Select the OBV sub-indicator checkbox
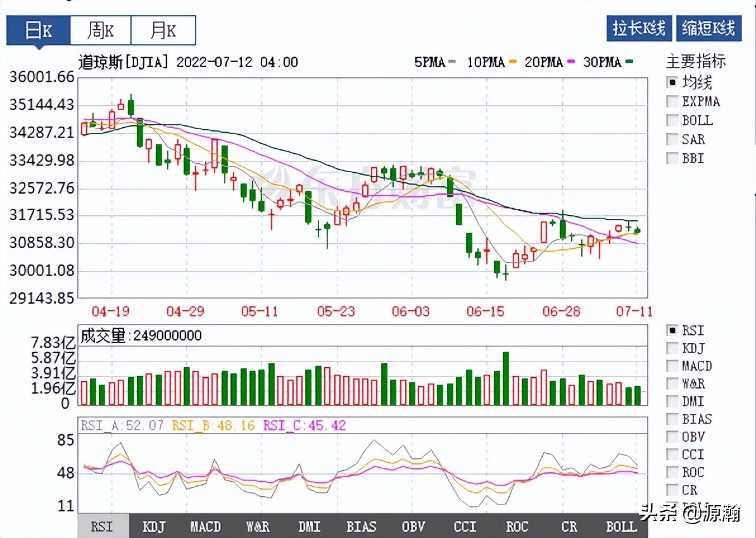Image resolution: width=756 pixels, height=538 pixels. point(672,437)
